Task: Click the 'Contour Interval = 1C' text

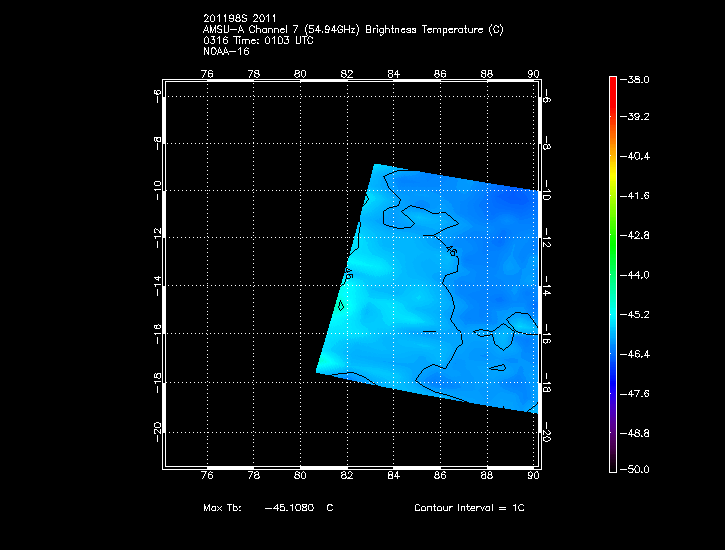Action: click(469, 509)
